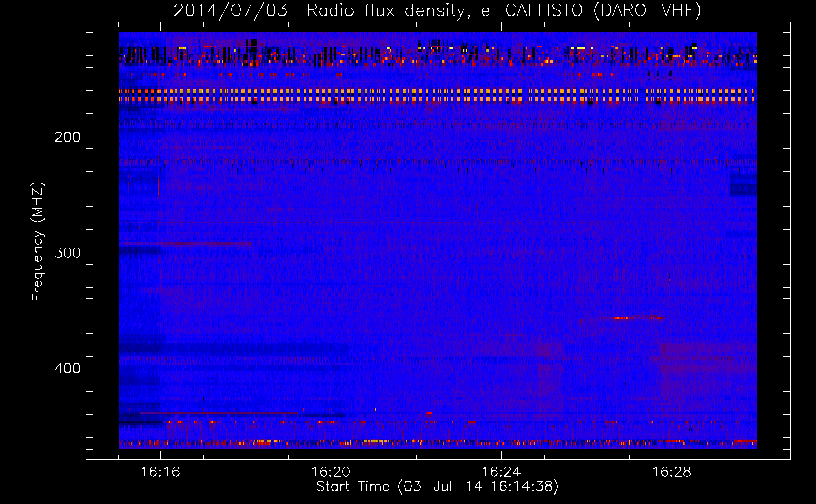Click the 'Frequency (MHZ)' axis label
The height and width of the screenshot is (504, 816).
[x=38, y=242]
